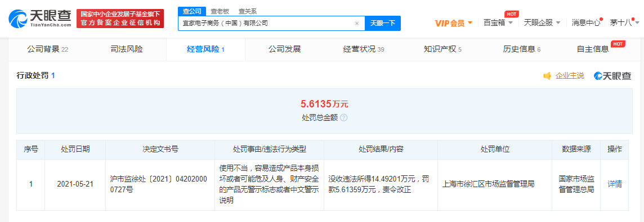Click the 处罚总金额 label
Screen dimensions: 644x222
[320, 118]
